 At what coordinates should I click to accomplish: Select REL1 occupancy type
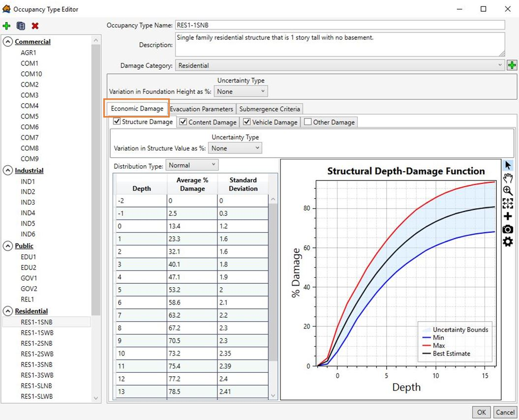click(x=28, y=299)
